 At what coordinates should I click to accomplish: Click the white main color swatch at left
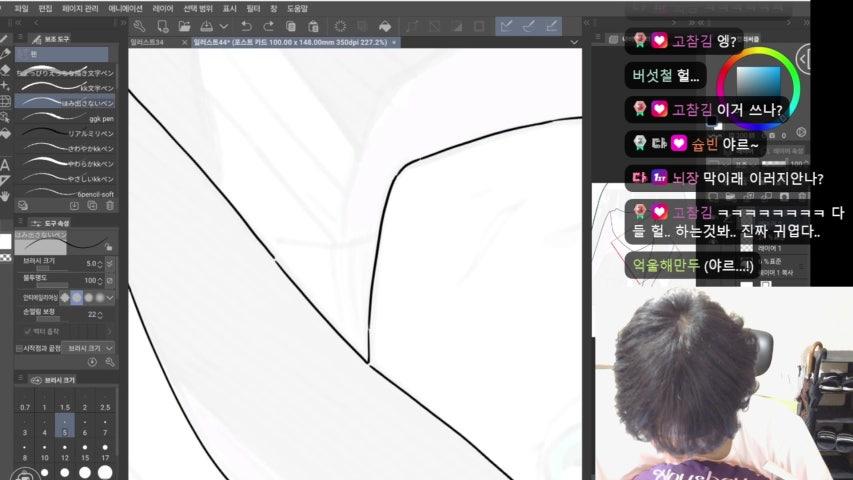pyautogui.click(x=5, y=241)
